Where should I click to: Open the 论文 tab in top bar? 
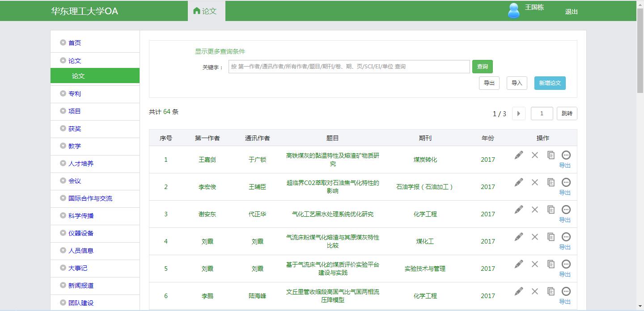click(x=206, y=11)
